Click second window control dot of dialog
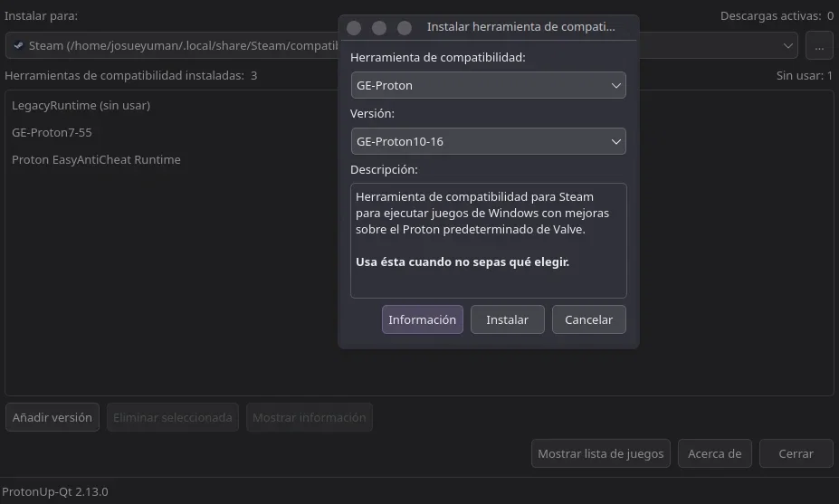Viewport: 839px width, 504px height. (379, 27)
